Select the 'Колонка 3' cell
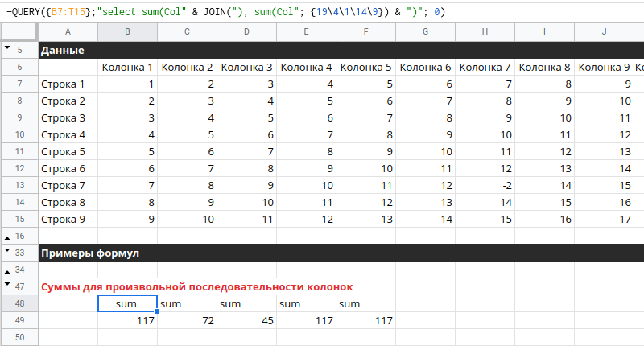The width and height of the screenshot is (644, 346). pos(246,68)
